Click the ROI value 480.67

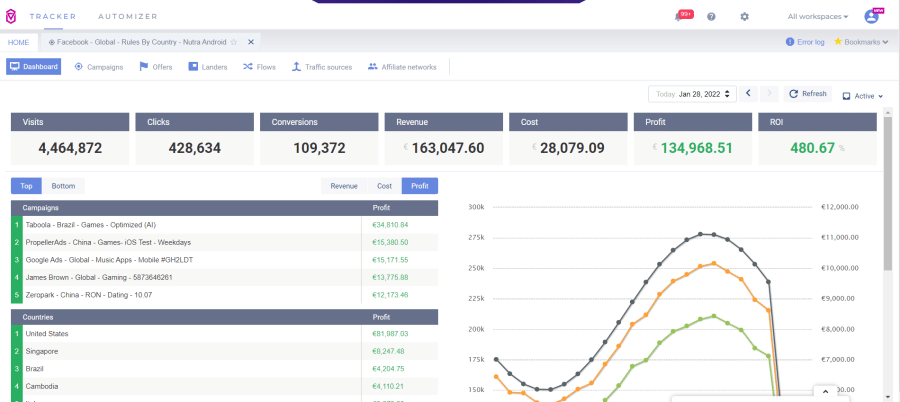pyautogui.click(x=812, y=148)
